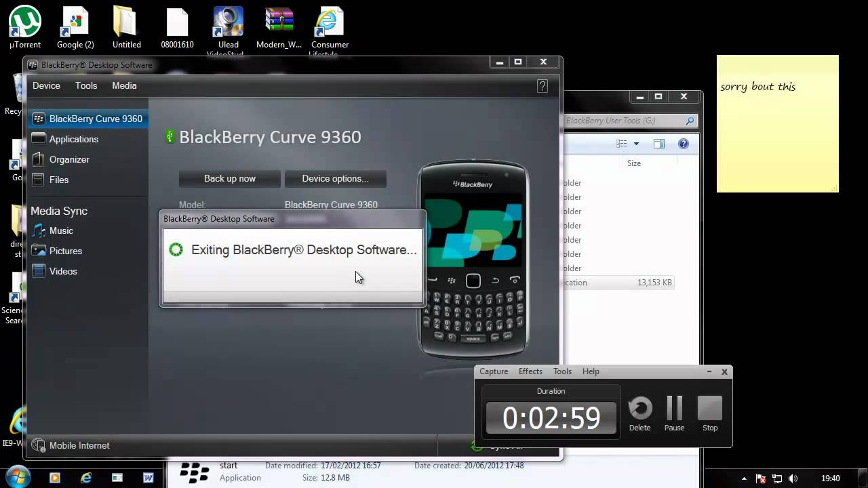Screen dimensions: 868x488
Task: Click Device options... button
Action: pyautogui.click(x=335, y=178)
